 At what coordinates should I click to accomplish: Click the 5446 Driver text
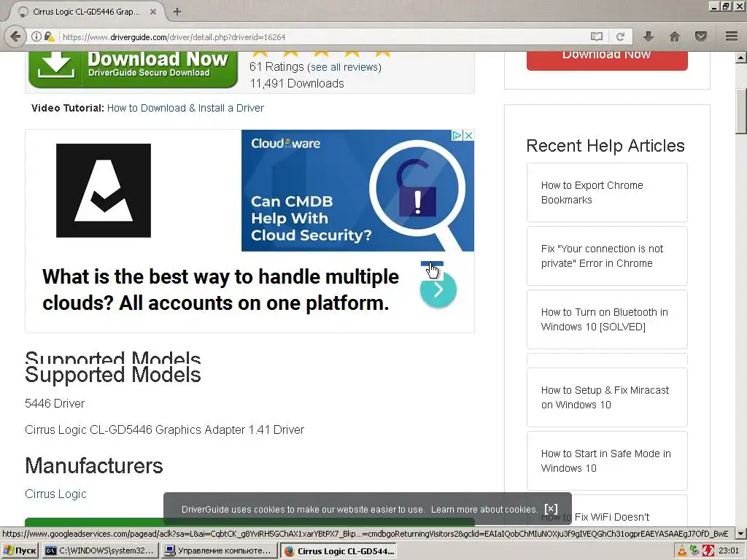(x=54, y=403)
